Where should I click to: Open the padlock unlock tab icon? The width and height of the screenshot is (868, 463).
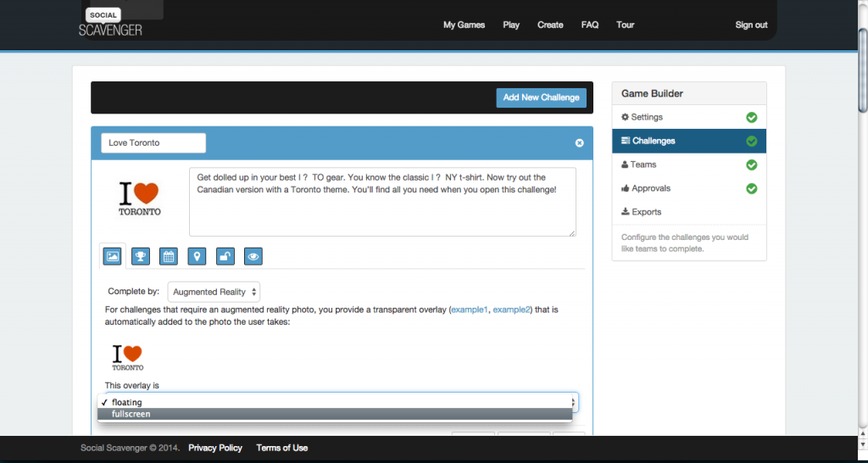(x=225, y=256)
